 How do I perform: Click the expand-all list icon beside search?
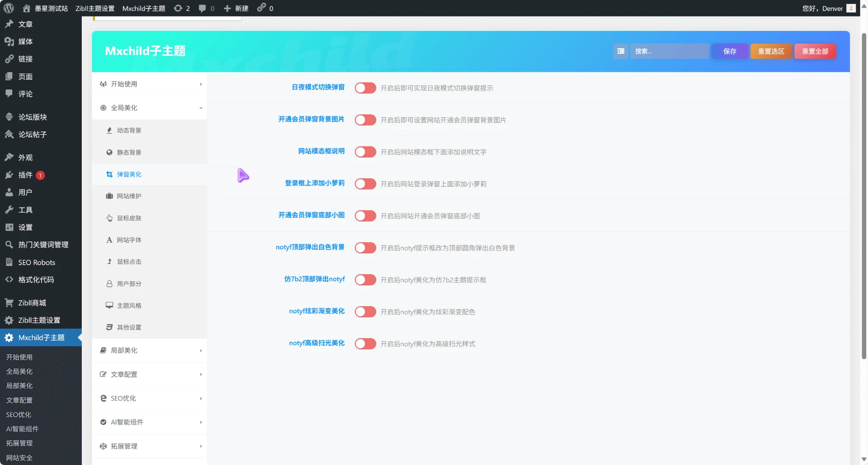pos(620,51)
